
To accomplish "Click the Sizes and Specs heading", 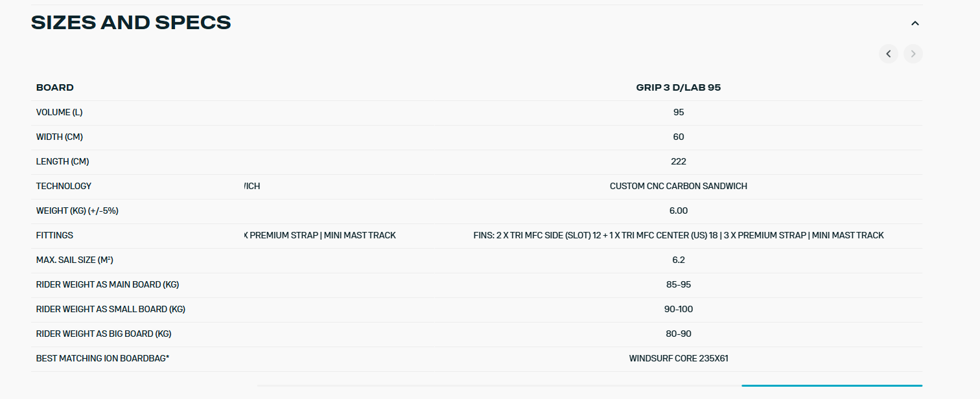I will 131,23.
